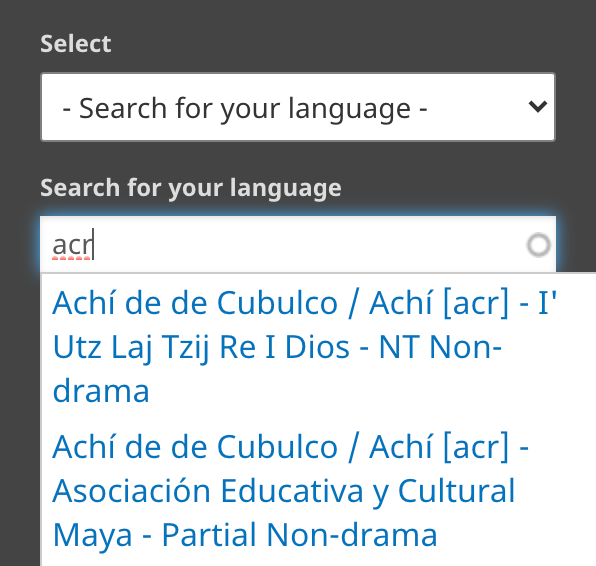Click "Asociación Educativa y Cultural" text line
This screenshot has width=596, height=566.
[284, 491]
